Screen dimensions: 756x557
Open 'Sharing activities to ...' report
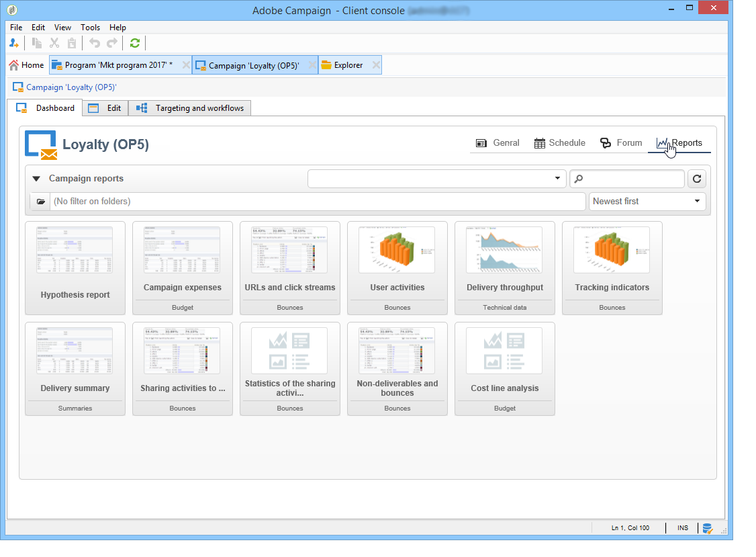pos(183,369)
